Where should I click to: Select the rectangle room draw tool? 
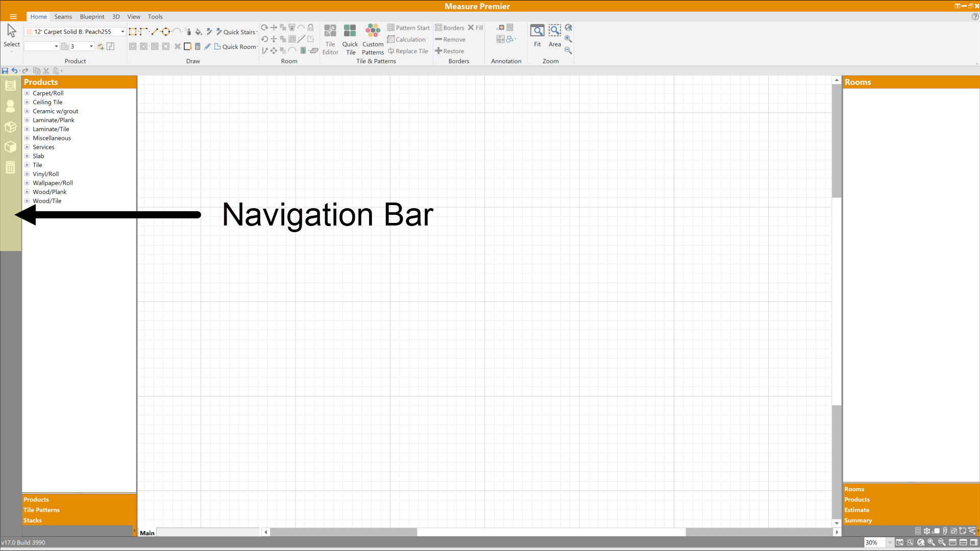[x=133, y=32]
